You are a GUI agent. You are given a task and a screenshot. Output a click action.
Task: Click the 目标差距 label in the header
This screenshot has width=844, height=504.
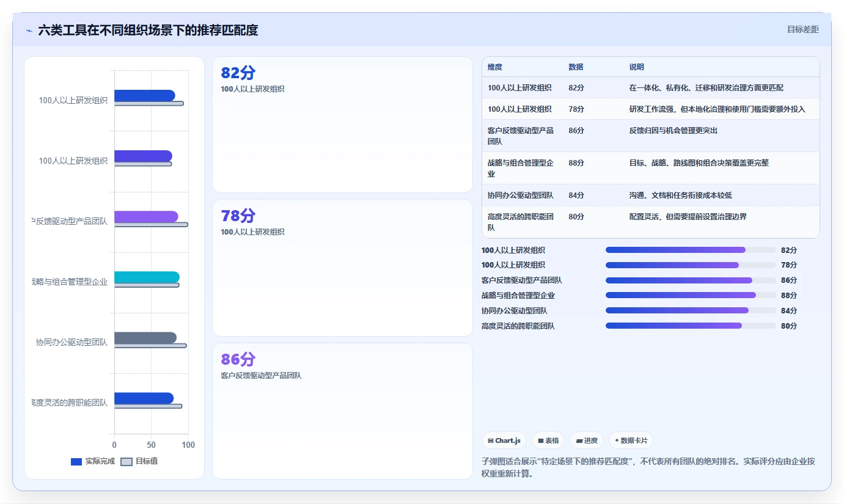click(802, 29)
